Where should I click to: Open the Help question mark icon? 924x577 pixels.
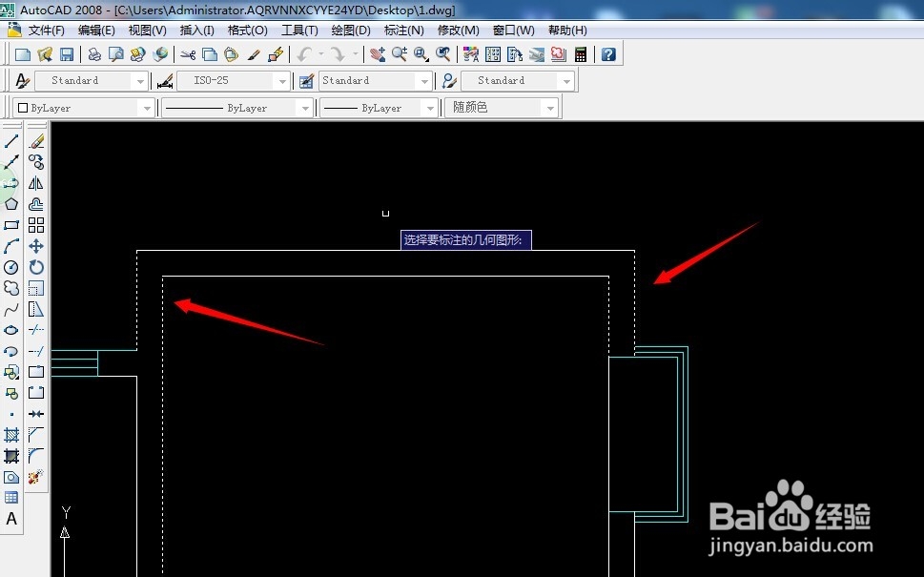click(x=608, y=54)
